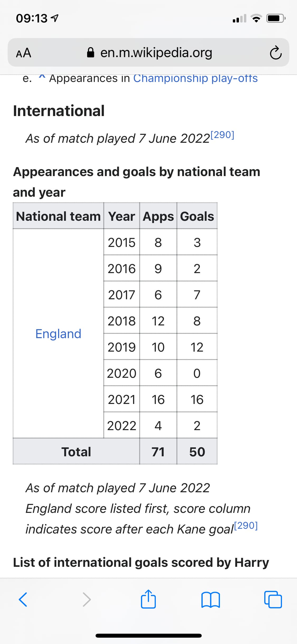The image size is (297, 644).
Task: Open the Share sheet icon
Action: pos(148,599)
